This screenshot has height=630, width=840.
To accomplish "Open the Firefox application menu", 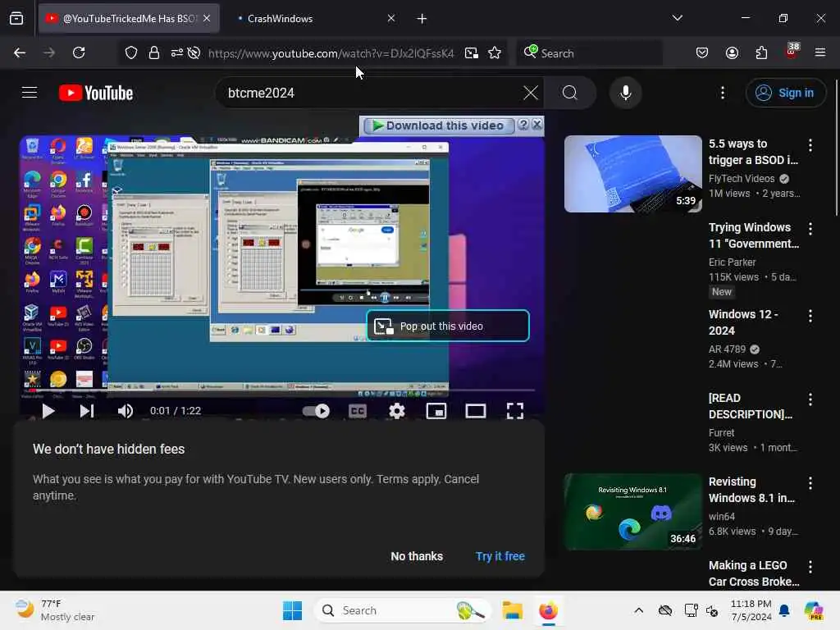I will (x=819, y=52).
